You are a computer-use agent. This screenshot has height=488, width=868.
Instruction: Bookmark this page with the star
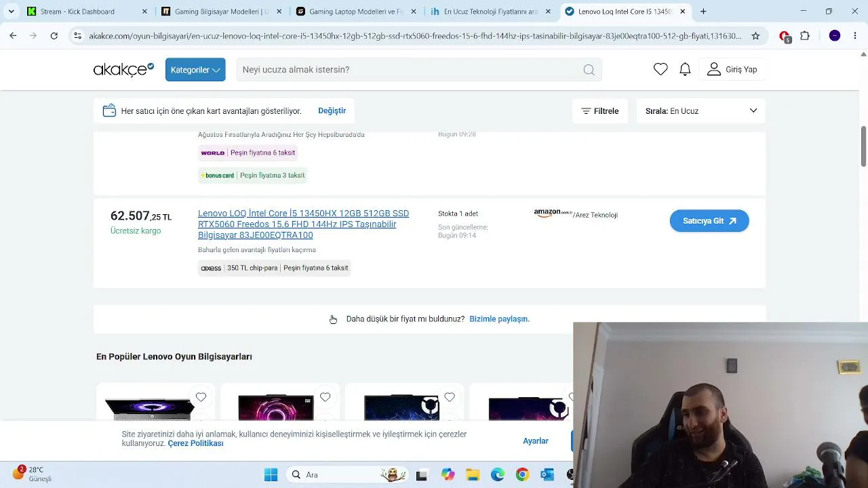click(x=755, y=36)
